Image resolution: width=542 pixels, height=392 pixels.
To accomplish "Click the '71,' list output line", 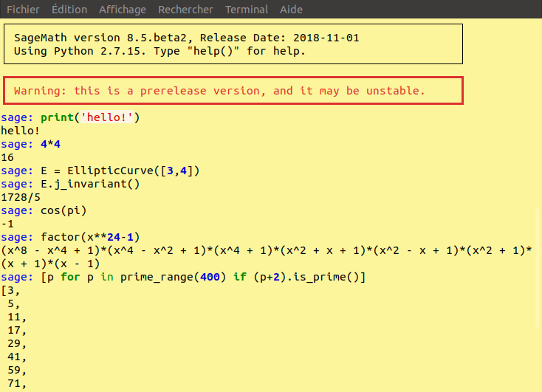I will (x=17, y=383).
